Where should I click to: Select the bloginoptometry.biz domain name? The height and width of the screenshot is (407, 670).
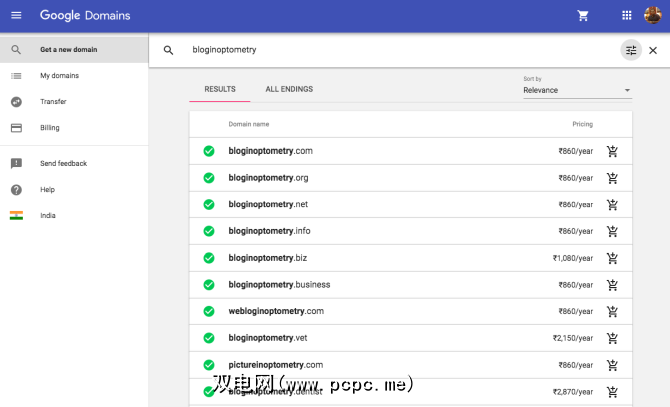pos(267,258)
